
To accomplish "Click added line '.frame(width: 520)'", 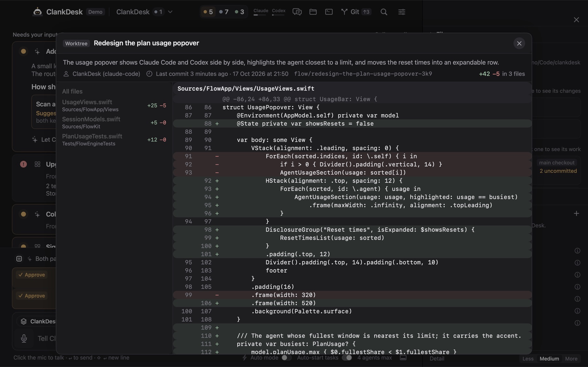I will 352,303.
